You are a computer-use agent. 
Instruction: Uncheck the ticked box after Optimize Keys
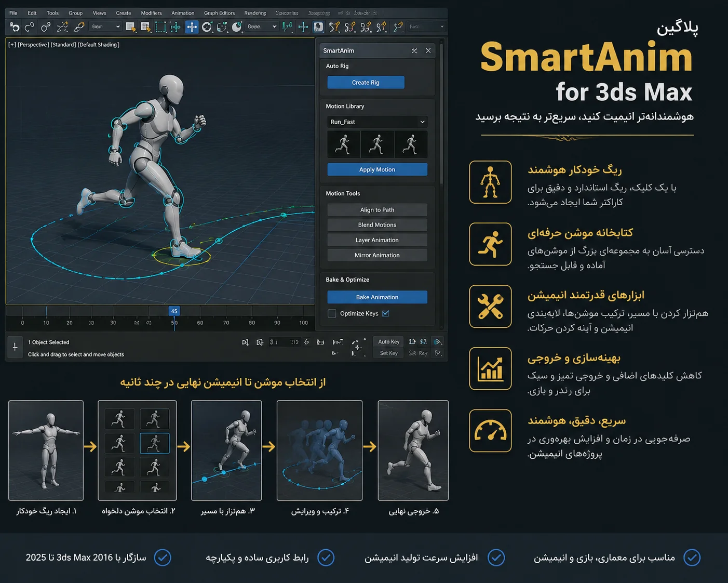click(x=385, y=313)
